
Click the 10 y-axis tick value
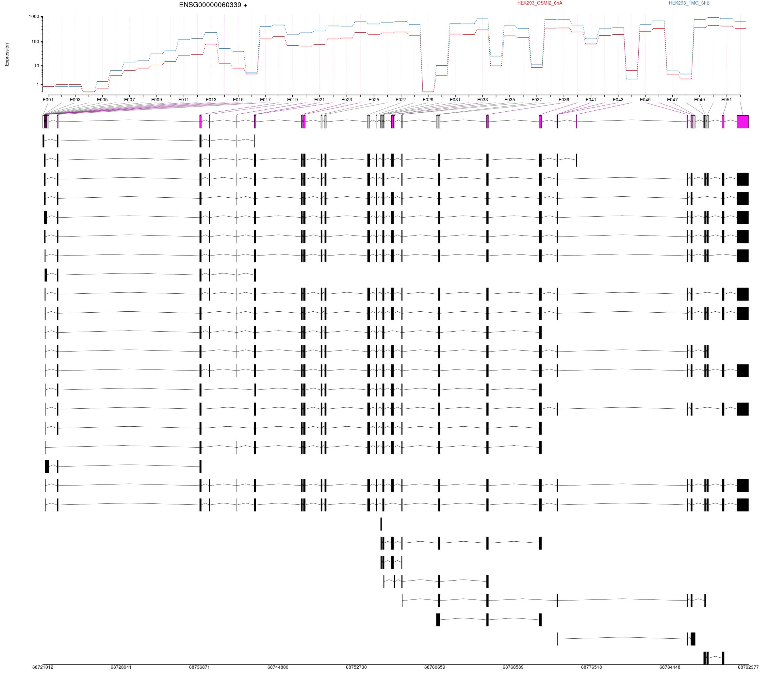click(36, 66)
